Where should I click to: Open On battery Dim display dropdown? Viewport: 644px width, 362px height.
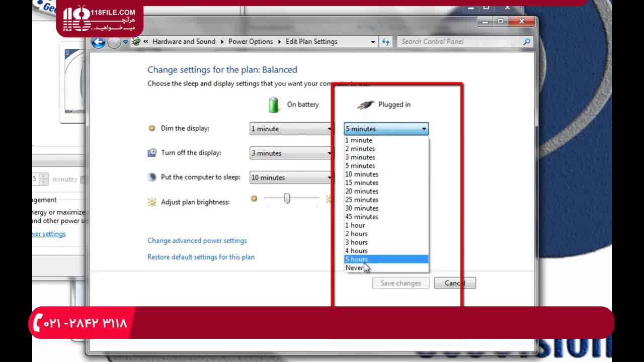[x=291, y=129]
